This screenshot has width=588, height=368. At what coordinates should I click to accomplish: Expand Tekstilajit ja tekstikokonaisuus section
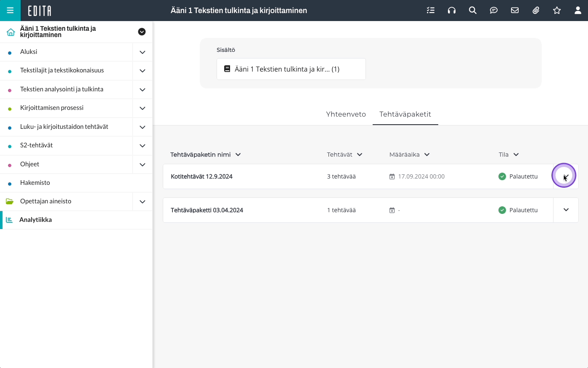point(143,71)
